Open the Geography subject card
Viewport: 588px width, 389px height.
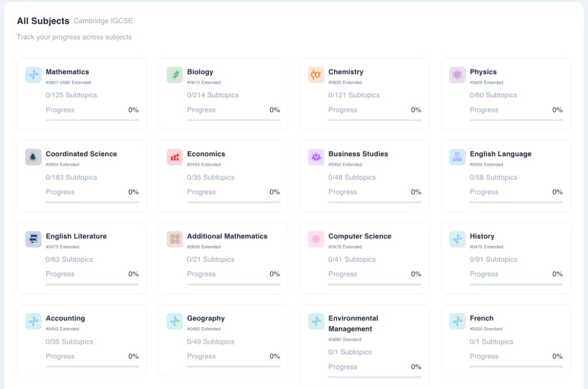pos(223,340)
